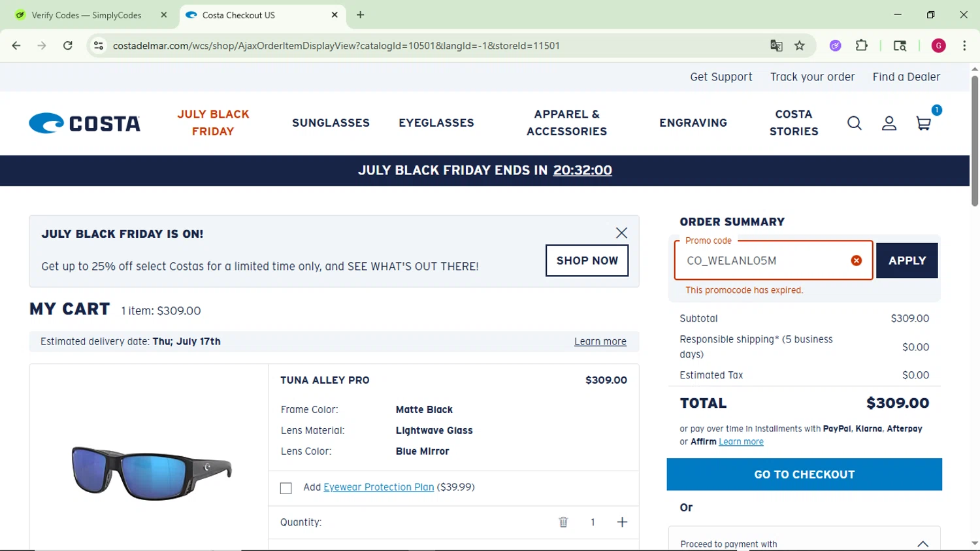Screen dimensions: 980x551
Task: Switch to Verify Codes SimplyCodes tab
Action: [86, 15]
